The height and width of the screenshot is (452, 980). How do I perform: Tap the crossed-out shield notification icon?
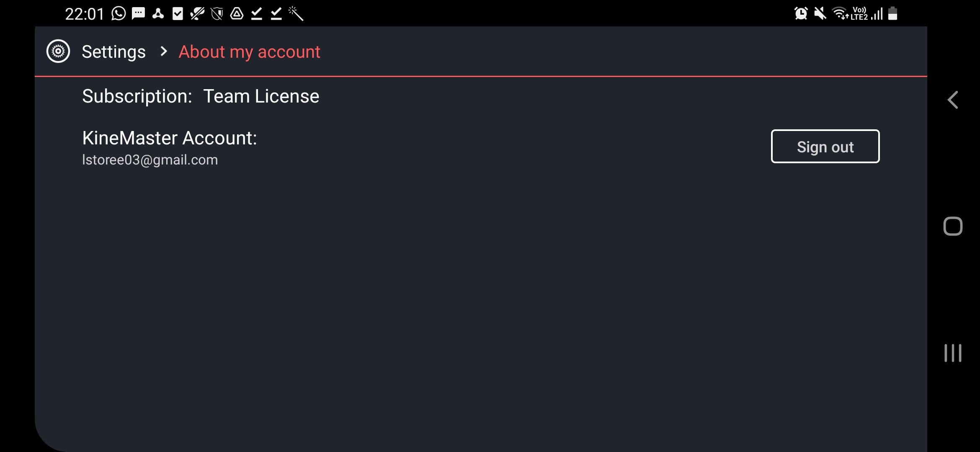[217, 13]
